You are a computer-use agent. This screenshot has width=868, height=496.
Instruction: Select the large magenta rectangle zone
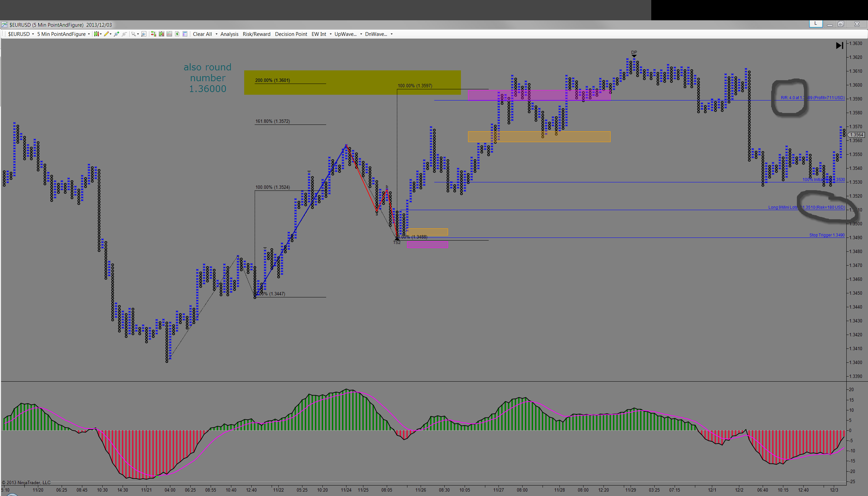(x=539, y=95)
